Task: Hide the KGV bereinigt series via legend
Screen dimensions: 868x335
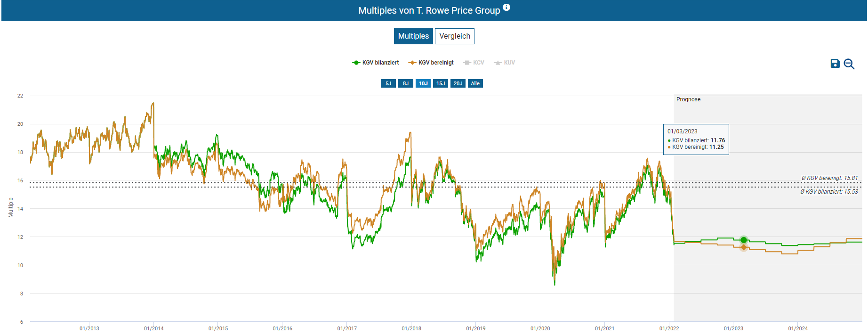Action: pyautogui.click(x=431, y=63)
